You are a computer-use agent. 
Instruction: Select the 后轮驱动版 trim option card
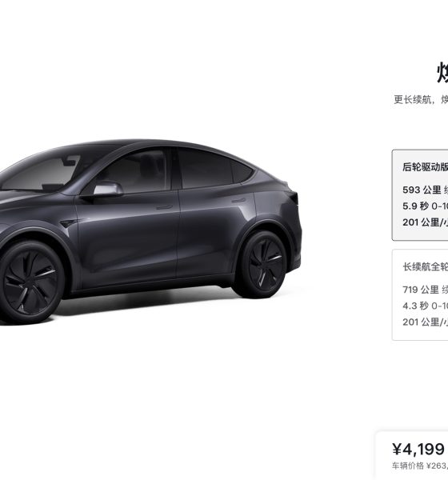click(x=420, y=195)
